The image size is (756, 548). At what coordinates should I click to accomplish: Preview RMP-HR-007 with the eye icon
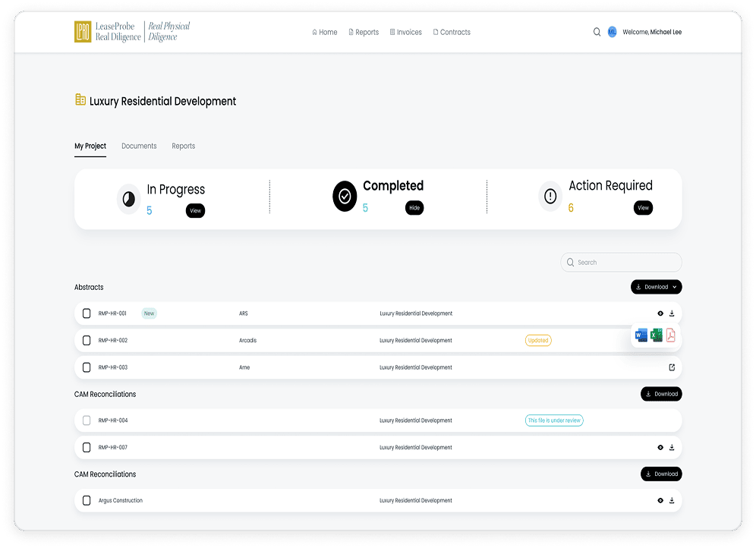click(x=660, y=447)
